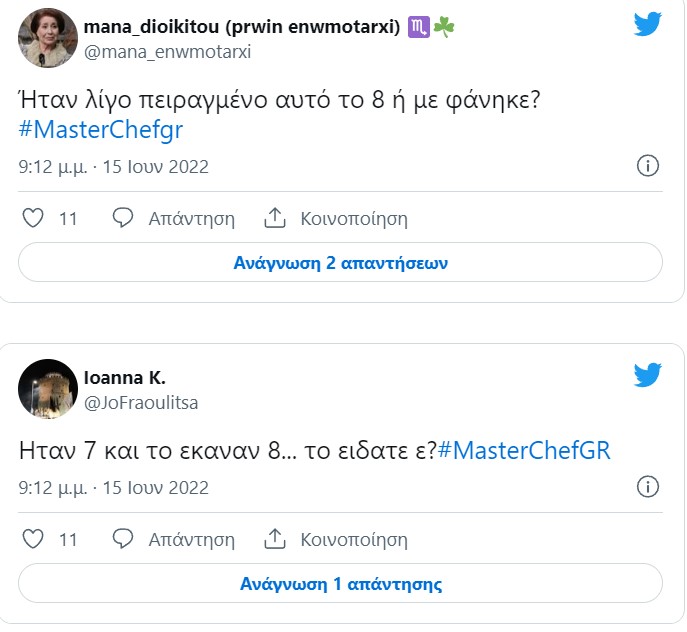Click Twitter bird logo on Ioanna K. tweet
This screenshot has height=632, width=687.
coord(648,375)
